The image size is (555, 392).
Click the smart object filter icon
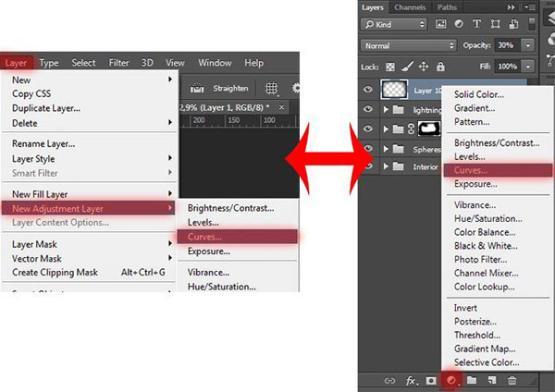point(513,24)
